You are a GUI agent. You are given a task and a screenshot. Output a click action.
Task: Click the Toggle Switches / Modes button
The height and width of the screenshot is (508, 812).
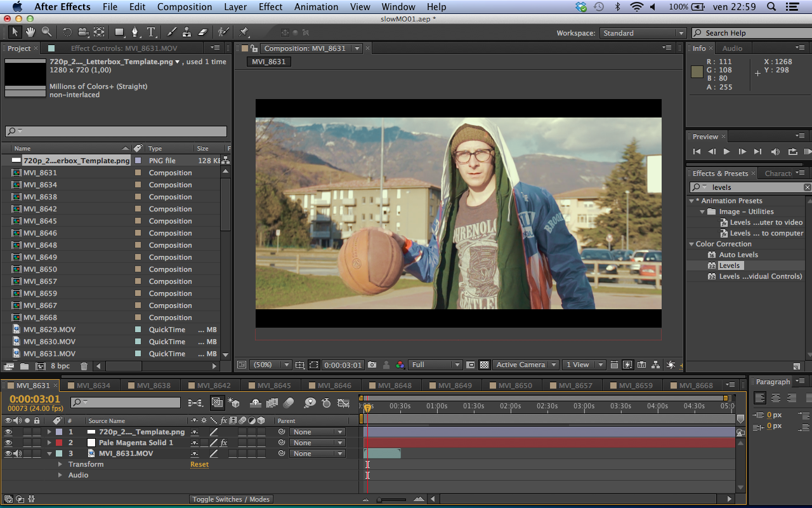click(x=232, y=499)
